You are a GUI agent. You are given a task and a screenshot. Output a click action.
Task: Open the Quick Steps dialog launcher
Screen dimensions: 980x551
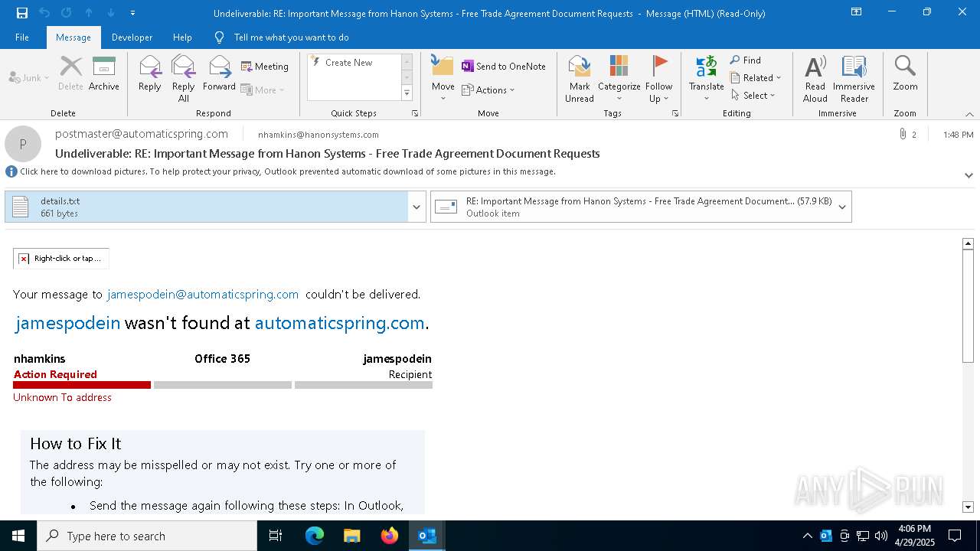coord(415,113)
